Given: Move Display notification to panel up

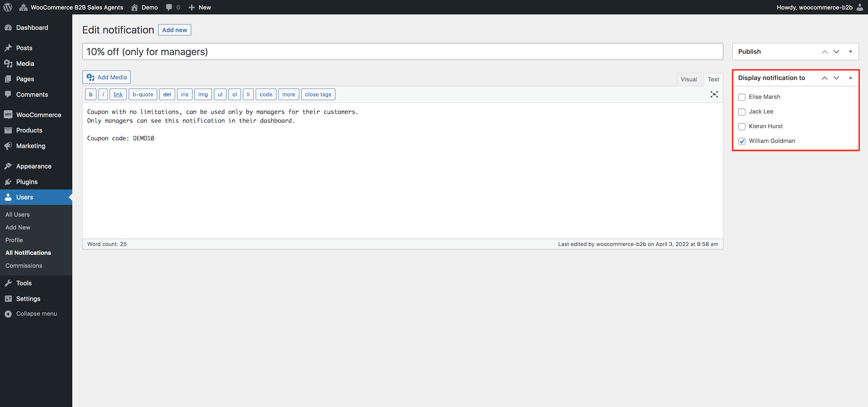Looking at the screenshot, I should point(825,78).
